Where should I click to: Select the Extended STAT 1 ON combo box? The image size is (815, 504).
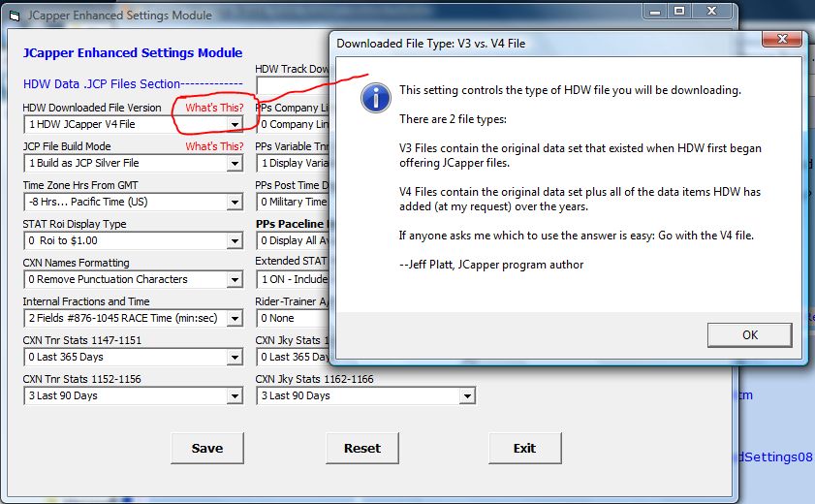[293, 279]
